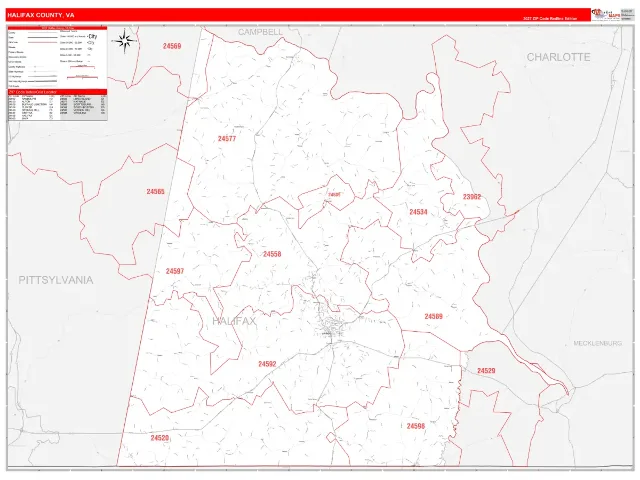Click the ZIP Code Index header bar
The width and height of the screenshot is (640, 480).
pos(58,92)
